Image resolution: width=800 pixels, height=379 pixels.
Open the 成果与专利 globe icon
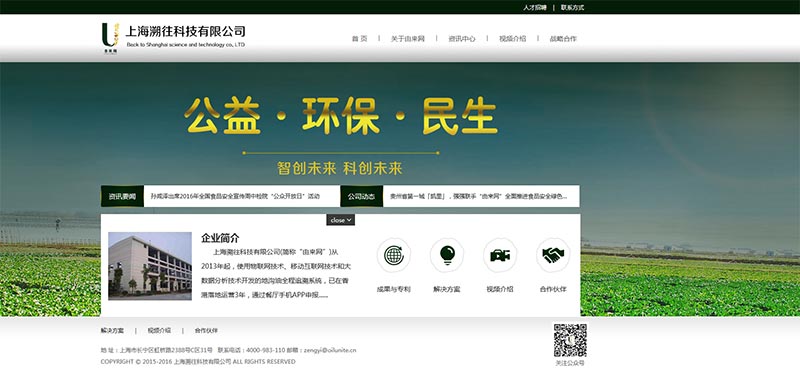click(394, 255)
